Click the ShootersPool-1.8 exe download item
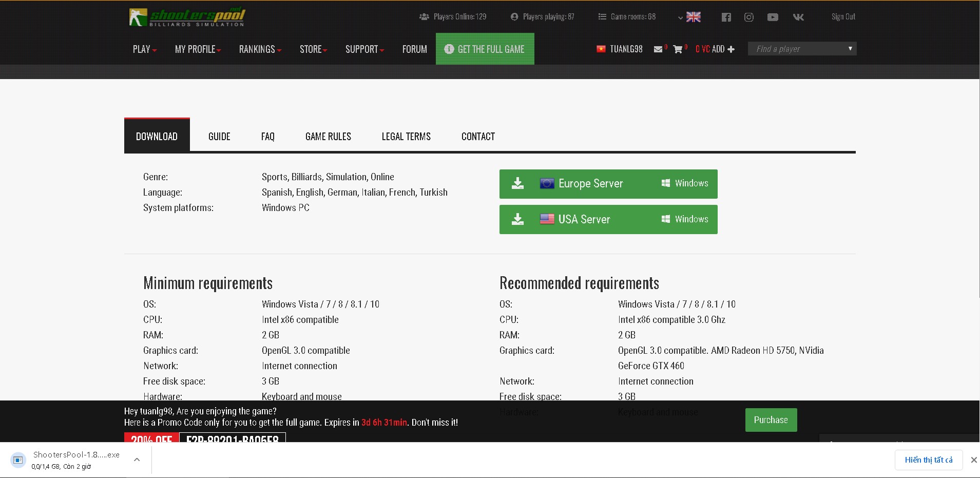 (76, 460)
